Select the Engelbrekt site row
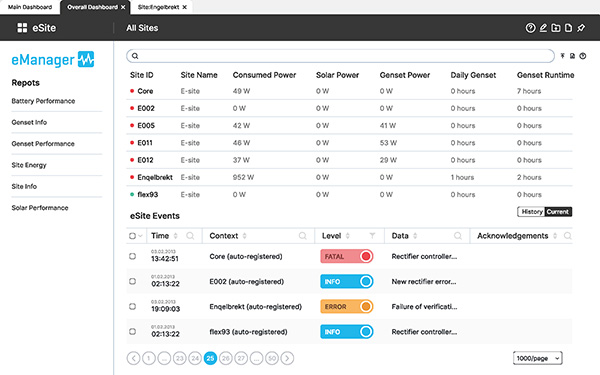 [x=349, y=177]
